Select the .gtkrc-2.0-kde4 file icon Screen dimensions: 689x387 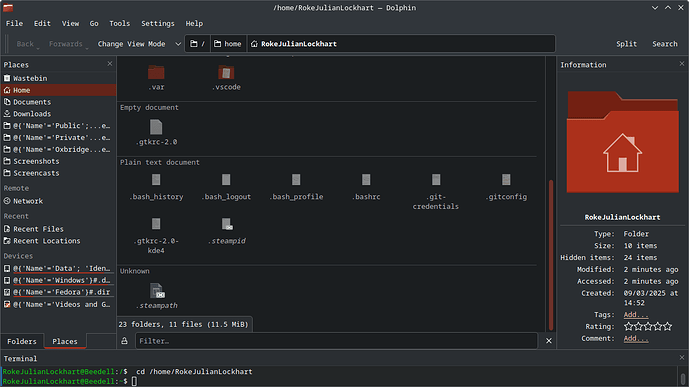[x=156, y=224]
